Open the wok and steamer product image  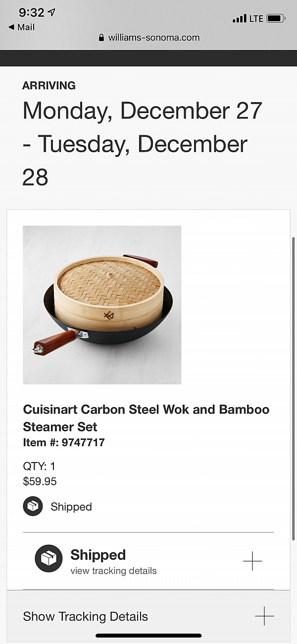102,305
